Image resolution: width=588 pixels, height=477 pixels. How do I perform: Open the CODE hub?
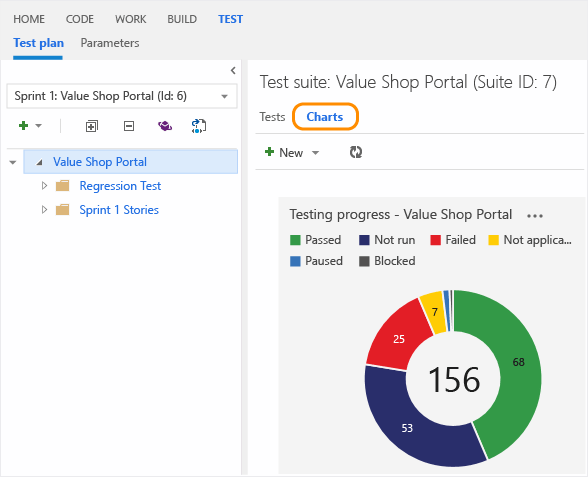coord(80,19)
